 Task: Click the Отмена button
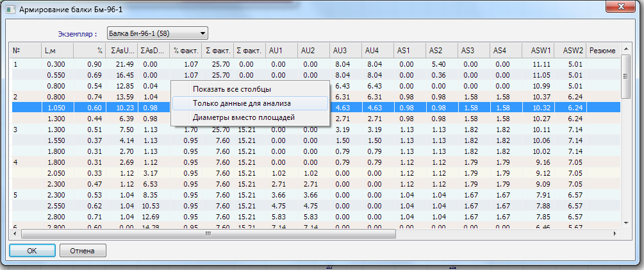click(x=83, y=251)
